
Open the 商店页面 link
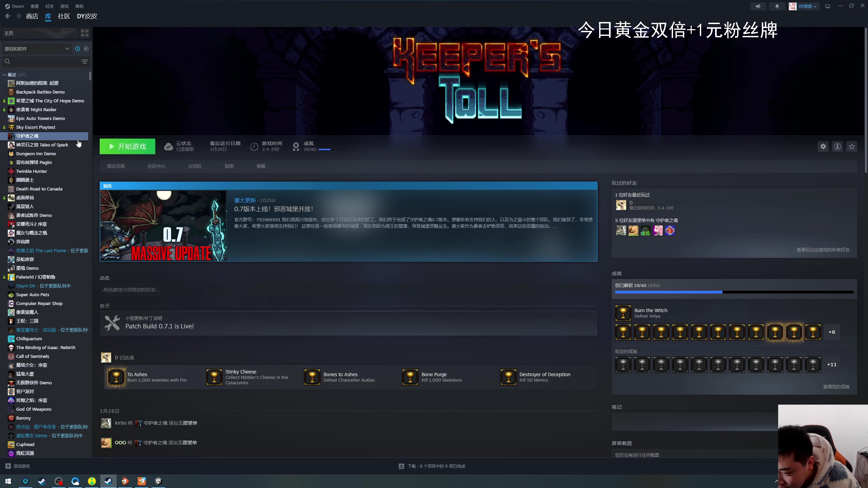click(116, 166)
